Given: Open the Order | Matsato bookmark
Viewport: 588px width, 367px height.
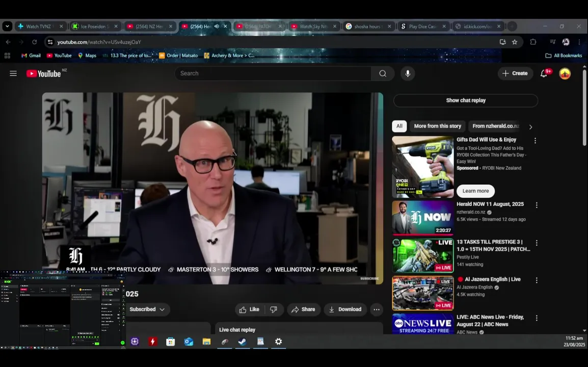Looking at the screenshot, I should pyautogui.click(x=178, y=56).
